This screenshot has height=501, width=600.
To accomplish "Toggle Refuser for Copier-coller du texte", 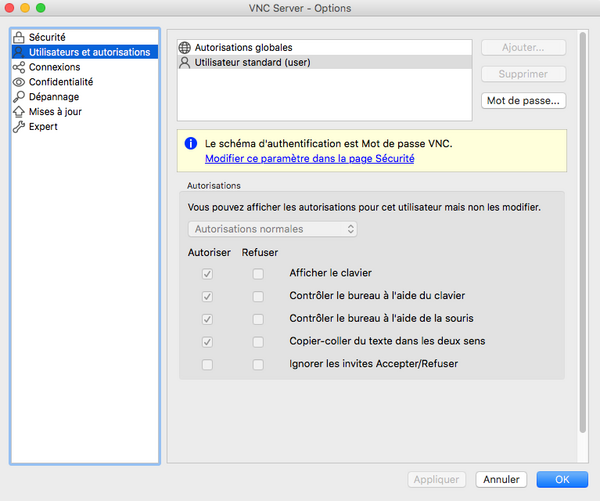I will click(x=258, y=342).
